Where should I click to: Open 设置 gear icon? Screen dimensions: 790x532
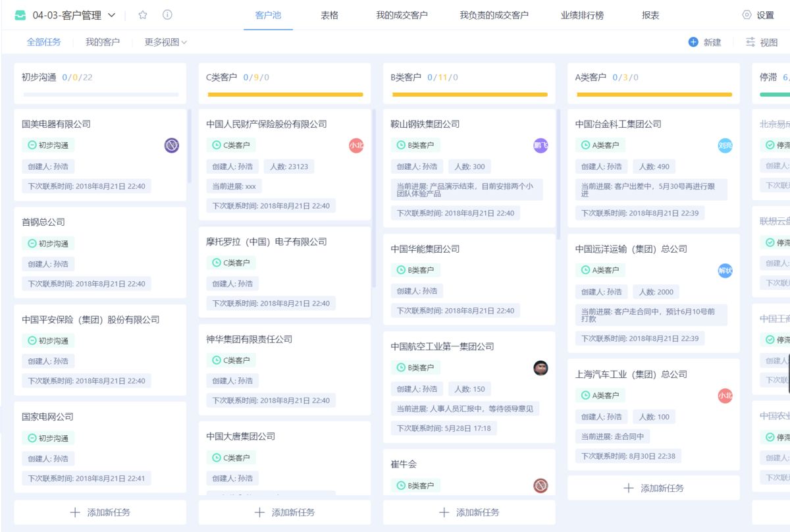tap(747, 15)
